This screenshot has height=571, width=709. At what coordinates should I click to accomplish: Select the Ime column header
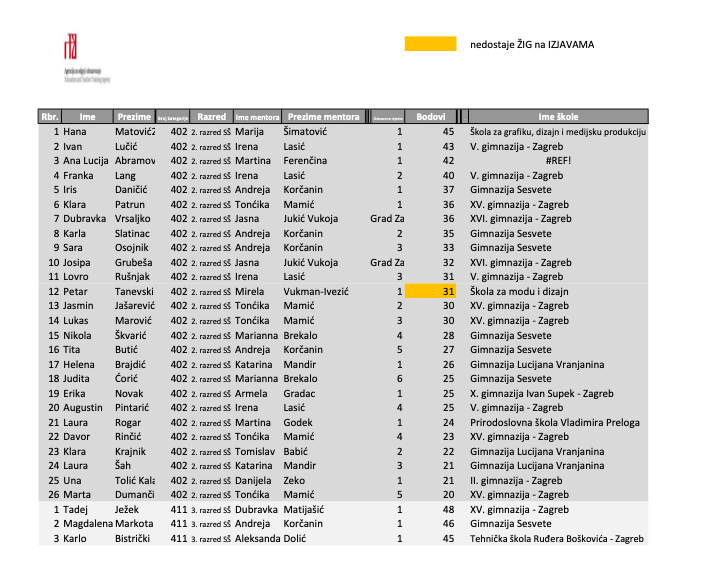[87, 117]
